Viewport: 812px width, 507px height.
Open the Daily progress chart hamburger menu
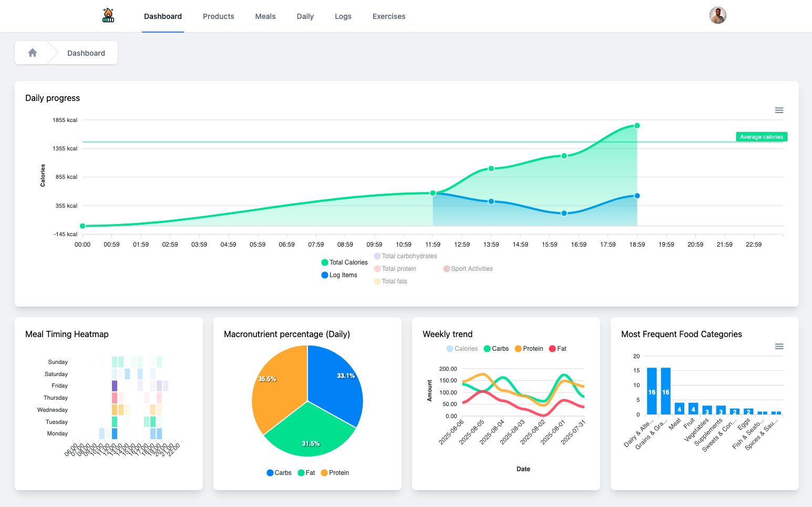pos(779,110)
